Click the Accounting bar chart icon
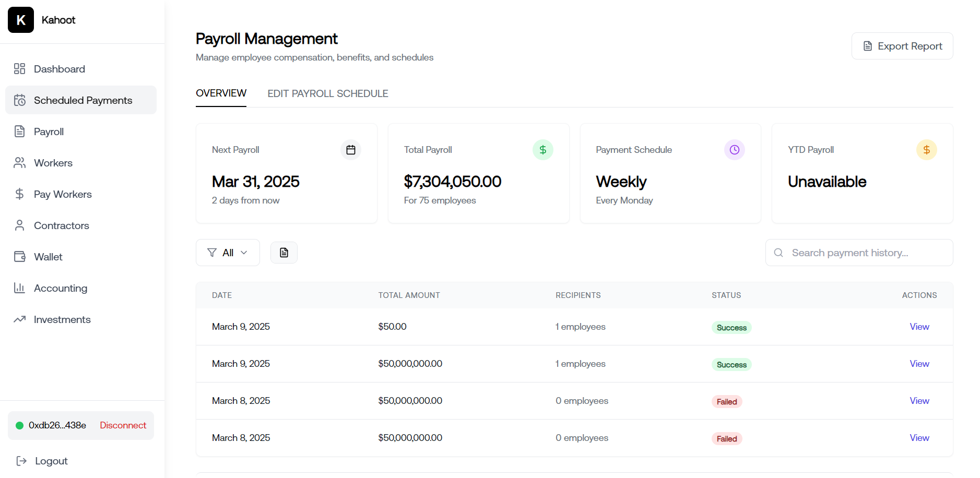The width and height of the screenshot is (980, 478). [20, 288]
